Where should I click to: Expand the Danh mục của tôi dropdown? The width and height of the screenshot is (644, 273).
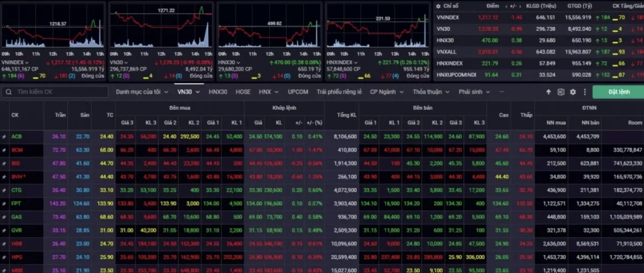pos(142,92)
